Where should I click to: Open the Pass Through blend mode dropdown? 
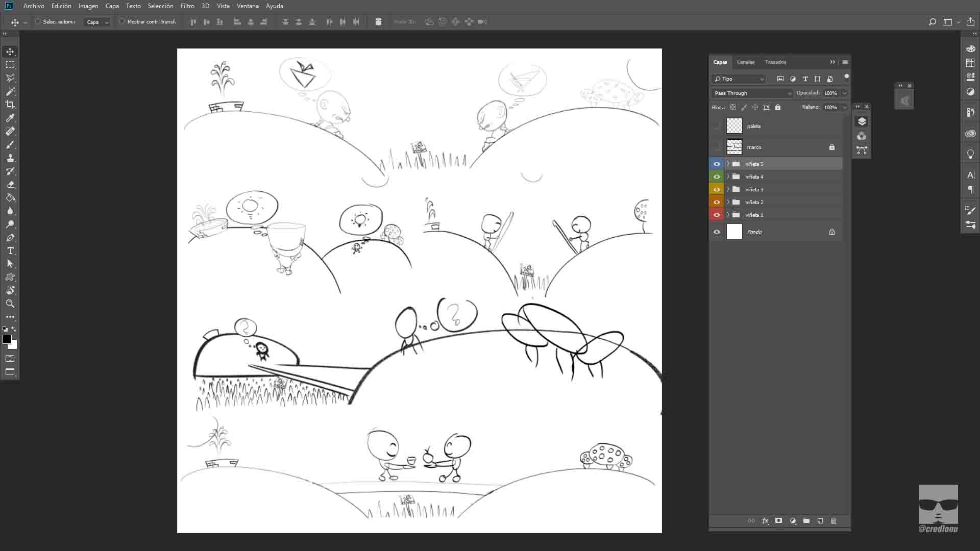[x=752, y=93]
